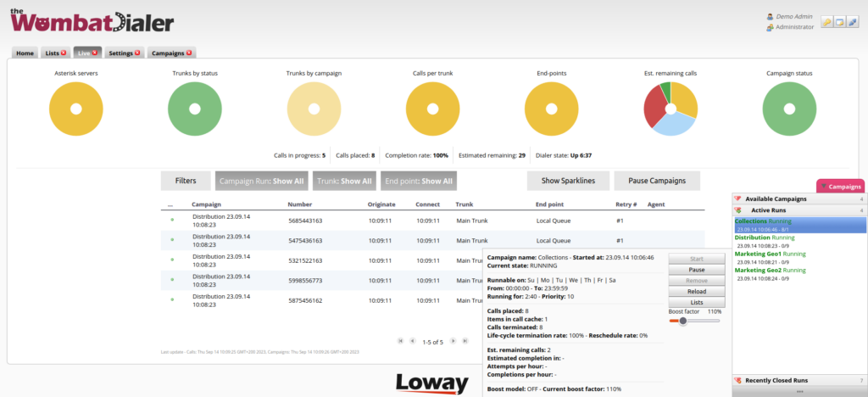Open the Campaign Run filter dropdown

click(x=261, y=181)
